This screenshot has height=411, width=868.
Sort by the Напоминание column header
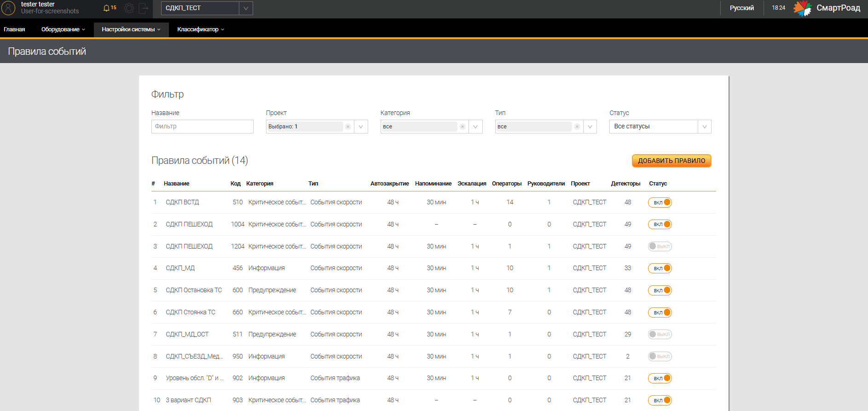click(433, 184)
